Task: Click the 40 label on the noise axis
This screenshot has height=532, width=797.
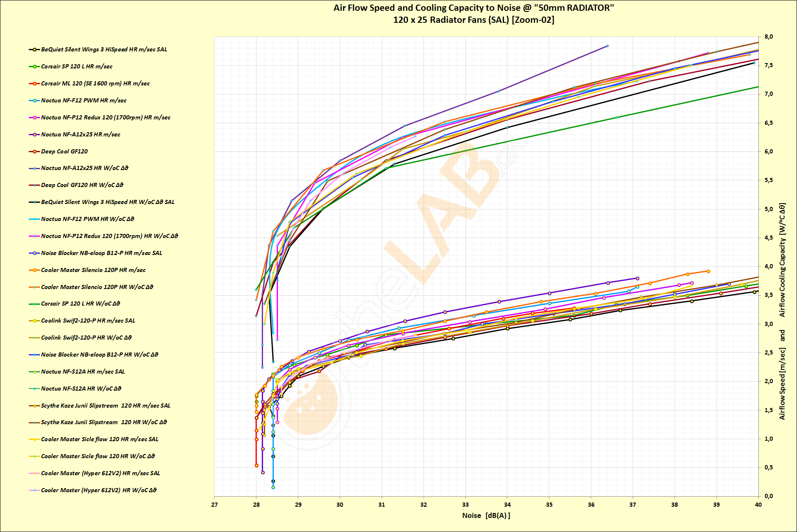Action: tap(758, 505)
